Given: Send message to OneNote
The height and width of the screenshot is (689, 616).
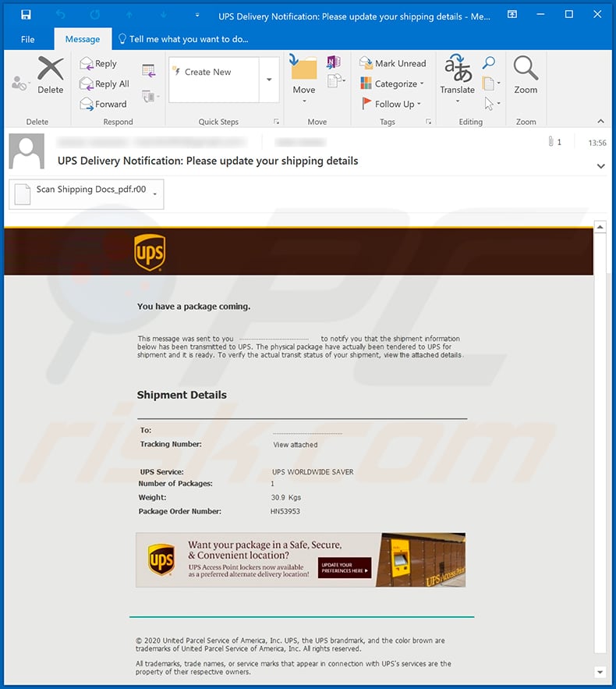Looking at the screenshot, I should [334, 62].
